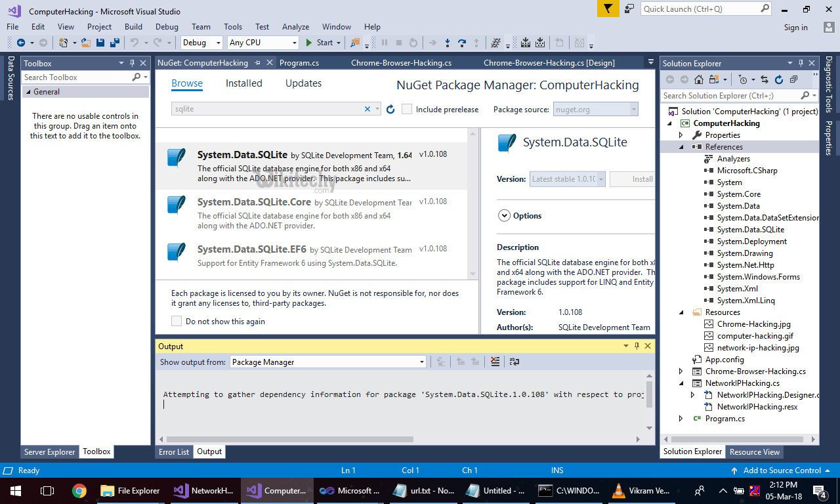Expand the Options section chevron
Screen dimensions: 840x504
(x=505, y=215)
